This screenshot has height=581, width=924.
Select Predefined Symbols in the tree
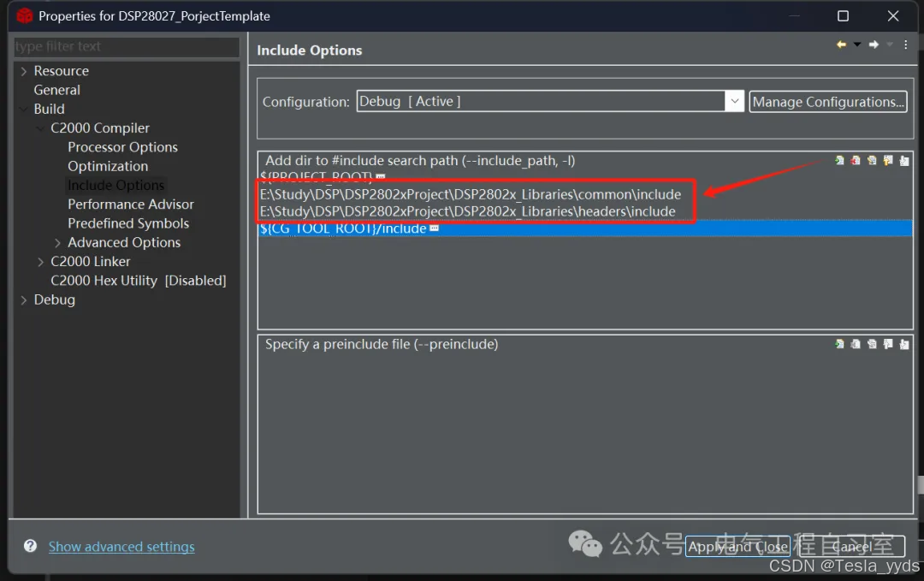[128, 223]
